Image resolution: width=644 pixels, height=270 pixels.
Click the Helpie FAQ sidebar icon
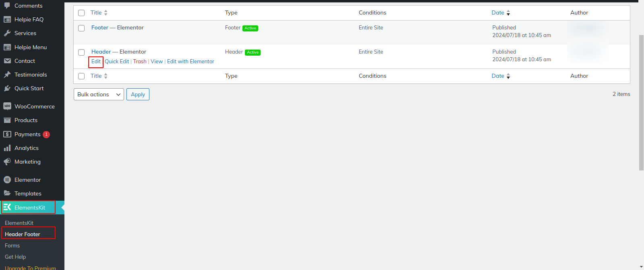(x=7, y=19)
